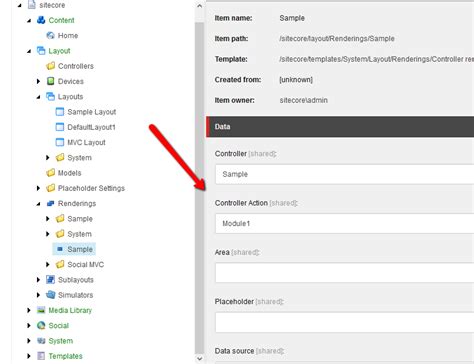
Task: Collapse the Data section header
Action: coord(340,127)
